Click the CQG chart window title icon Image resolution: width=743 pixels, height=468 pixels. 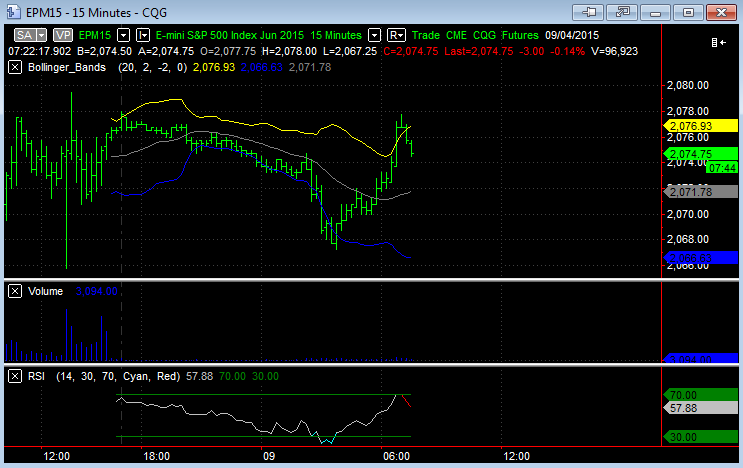13,12
